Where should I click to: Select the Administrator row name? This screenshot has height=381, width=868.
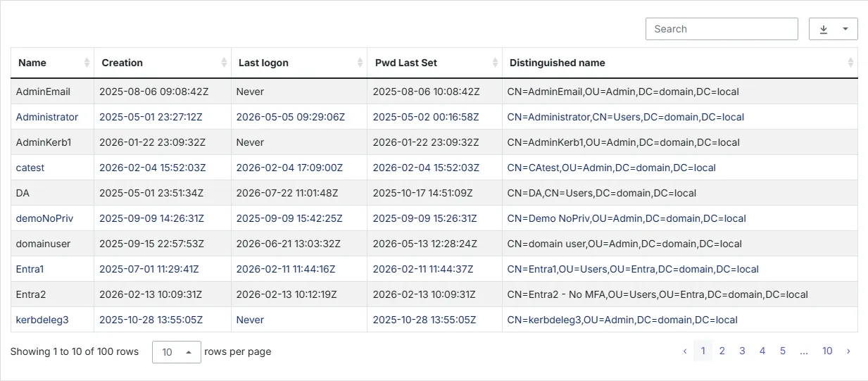click(47, 117)
